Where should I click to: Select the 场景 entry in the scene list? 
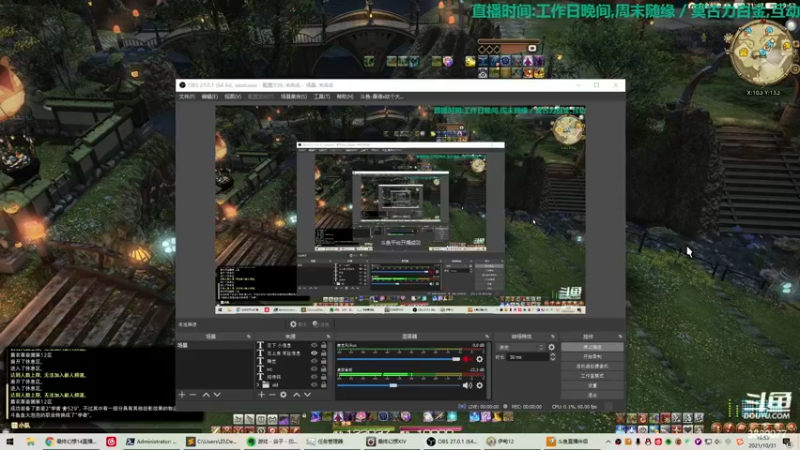(x=215, y=345)
